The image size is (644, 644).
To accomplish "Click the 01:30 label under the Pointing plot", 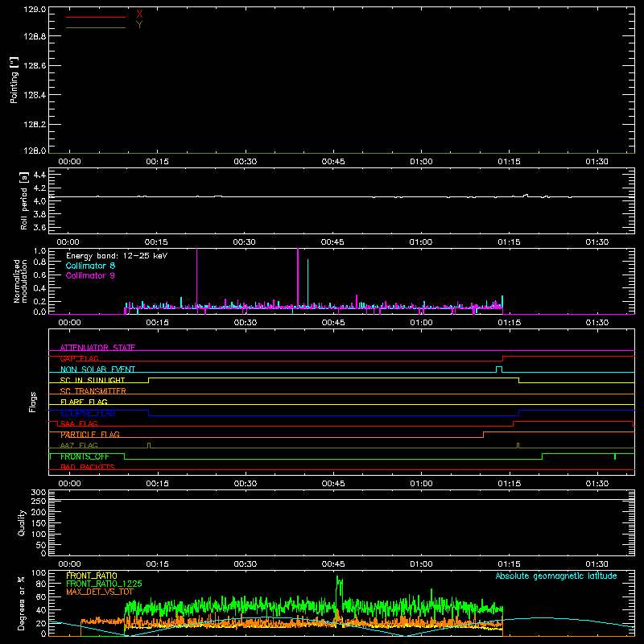I will (597, 162).
